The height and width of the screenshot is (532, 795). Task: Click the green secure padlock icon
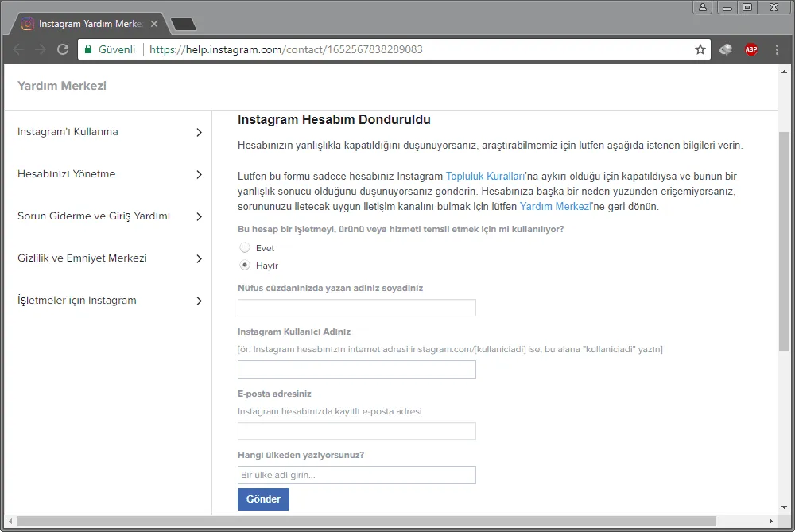tap(89, 49)
